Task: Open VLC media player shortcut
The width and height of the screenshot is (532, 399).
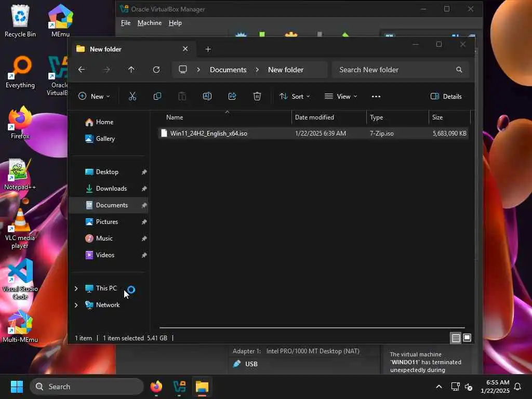Action: (20, 229)
